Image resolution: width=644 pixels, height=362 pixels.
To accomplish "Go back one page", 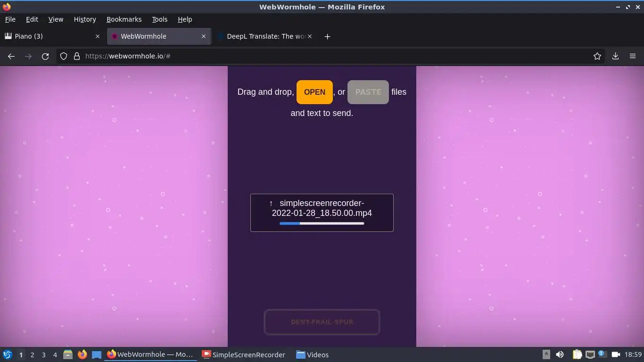I will 11,56.
